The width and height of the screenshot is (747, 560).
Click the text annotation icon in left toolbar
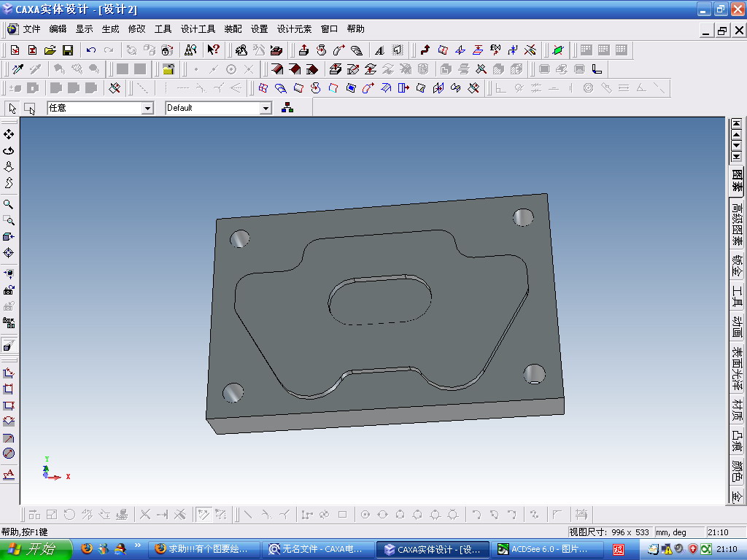[9, 474]
